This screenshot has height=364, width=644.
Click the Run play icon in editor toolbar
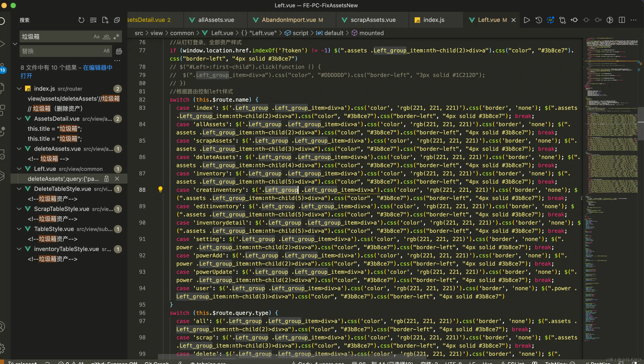pos(527,20)
